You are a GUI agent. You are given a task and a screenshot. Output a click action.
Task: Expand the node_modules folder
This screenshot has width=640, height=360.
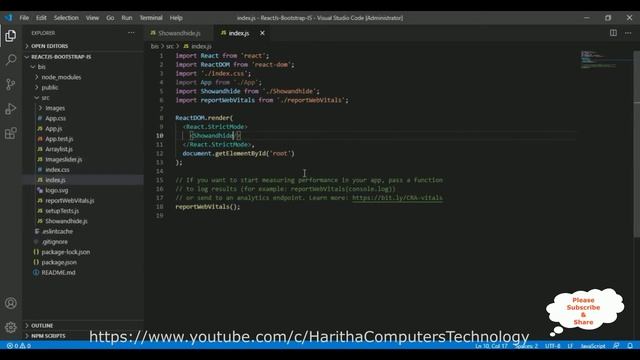[83, 77]
